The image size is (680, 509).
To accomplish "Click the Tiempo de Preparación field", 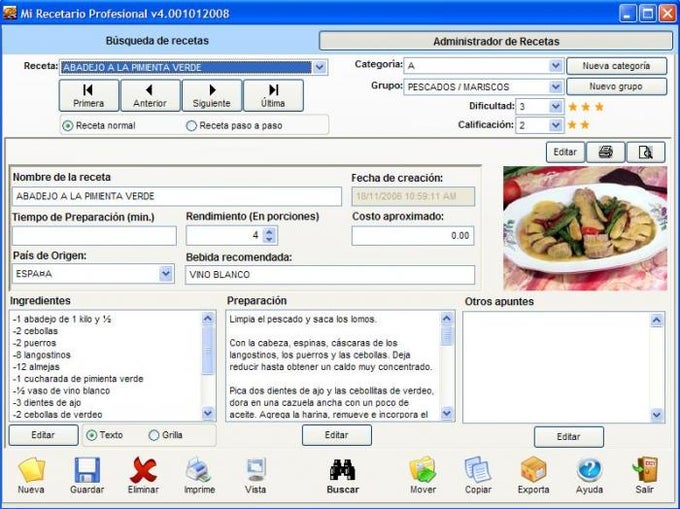I will coord(94,236).
